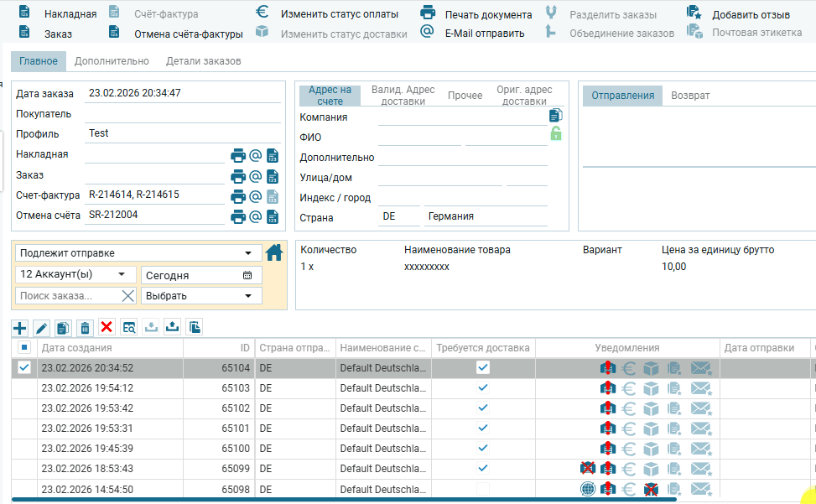Click the pencil edit icon in grid toolbar
816x504 pixels.
click(41, 327)
